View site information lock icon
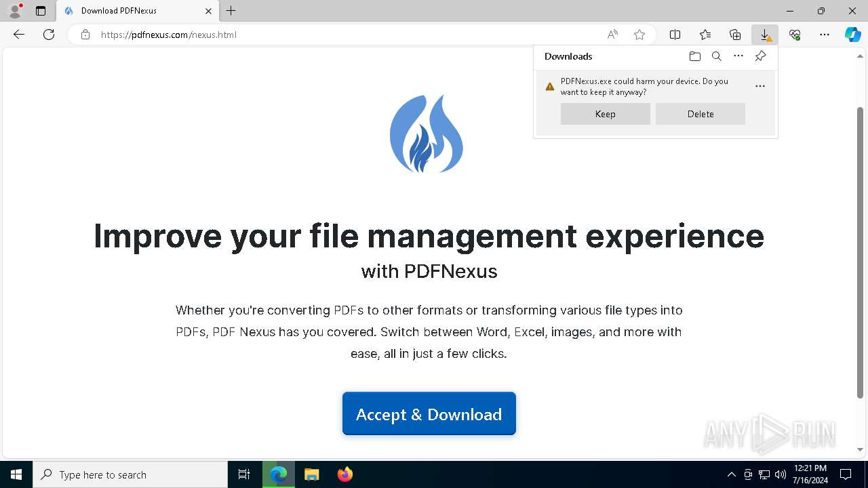 (x=85, y=35)
